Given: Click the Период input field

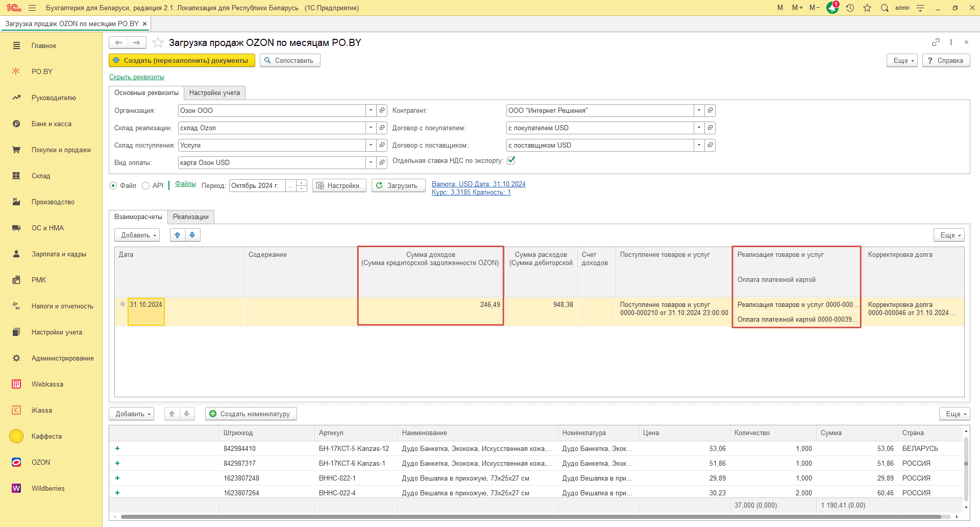Looking at the screenshot, I should pos(257,185).
